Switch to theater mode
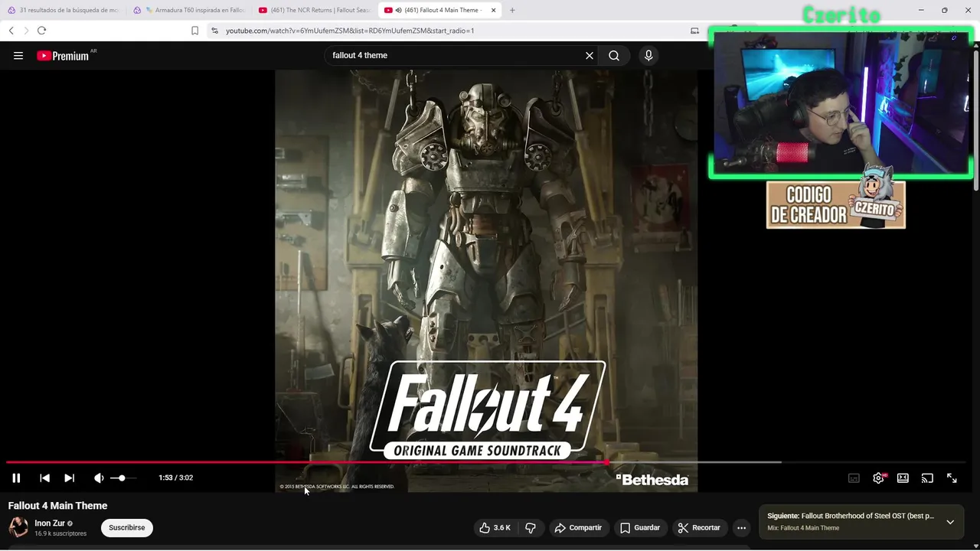This screenshot has height=551, width=980. [x=903, y=478]
